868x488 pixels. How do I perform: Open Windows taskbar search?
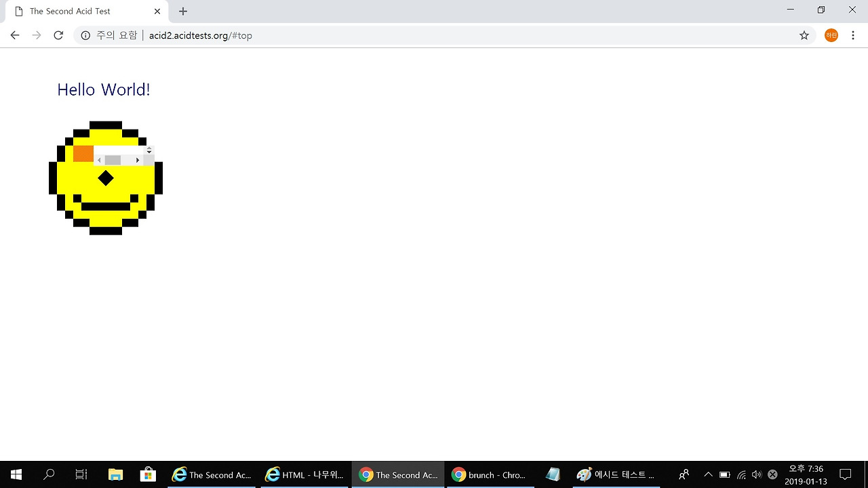tap(49, 474)
